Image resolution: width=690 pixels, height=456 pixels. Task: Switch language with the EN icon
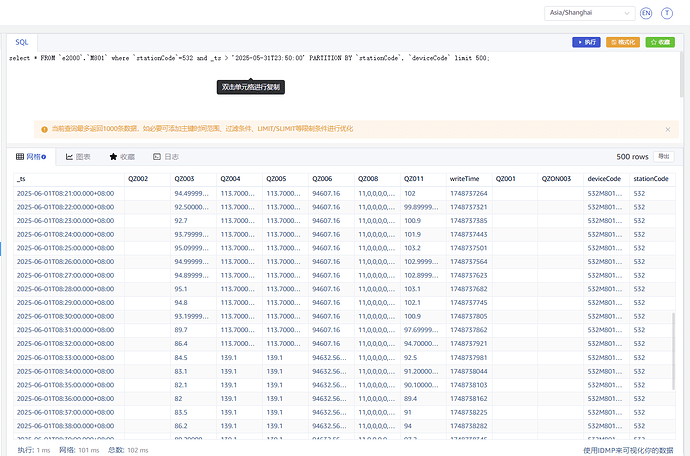point(646,13)
